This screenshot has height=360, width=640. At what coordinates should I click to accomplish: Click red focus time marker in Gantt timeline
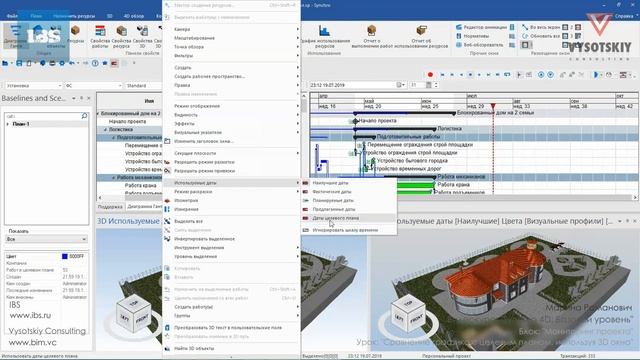pos(493,107)
